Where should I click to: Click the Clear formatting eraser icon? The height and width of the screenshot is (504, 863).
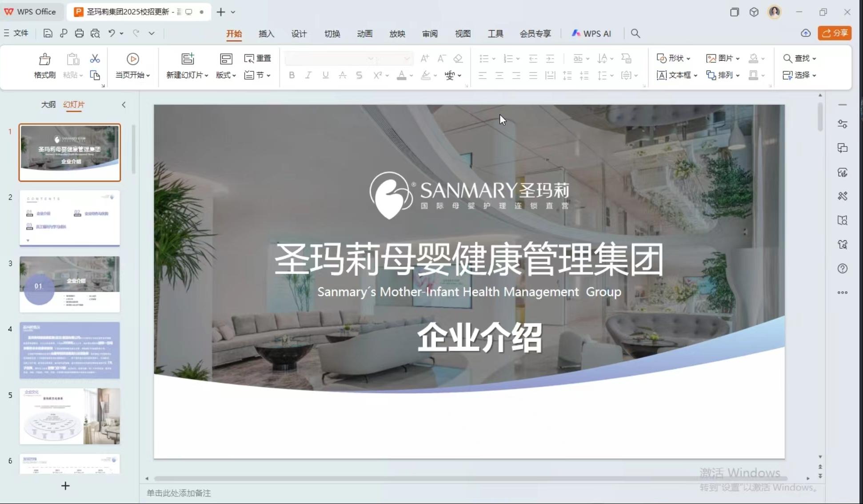tap(458, 58)
